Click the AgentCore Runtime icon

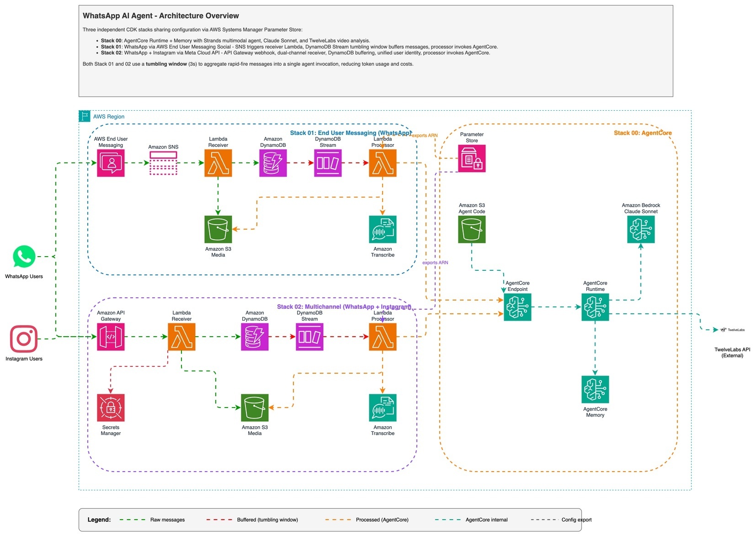(x=595, y=307)
